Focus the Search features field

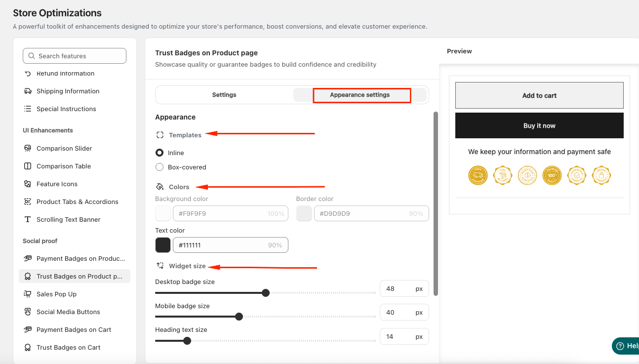(75, 56)
